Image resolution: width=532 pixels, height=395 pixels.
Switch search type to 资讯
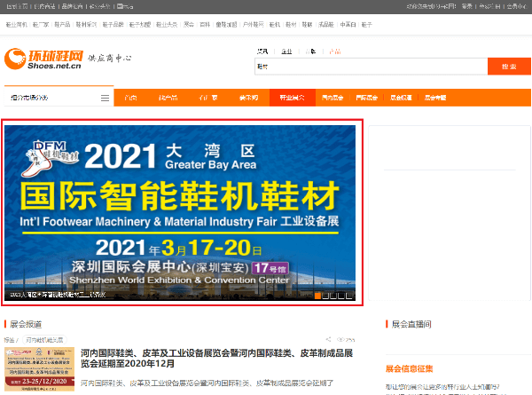(262, 51)
